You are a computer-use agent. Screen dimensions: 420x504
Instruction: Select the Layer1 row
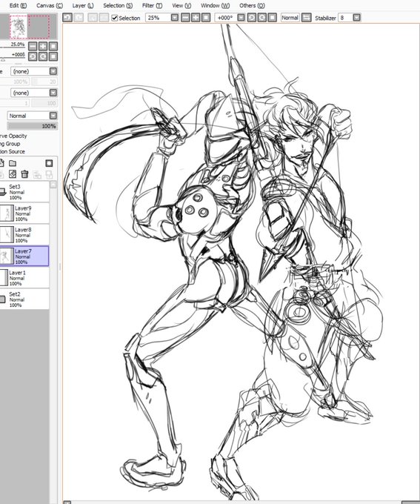tap(24, 278)
